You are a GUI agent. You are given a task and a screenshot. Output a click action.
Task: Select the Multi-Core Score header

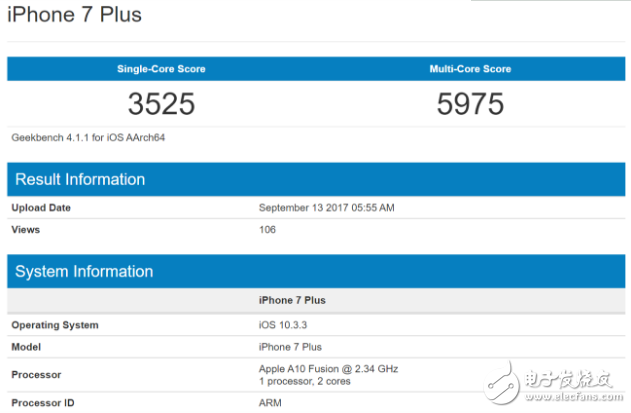[469, 69]
